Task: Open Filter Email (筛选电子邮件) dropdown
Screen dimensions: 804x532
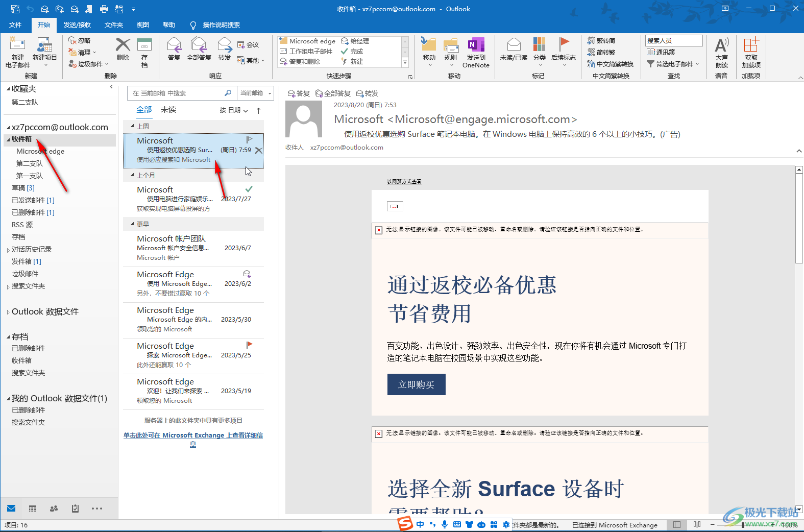Action: 673,64
